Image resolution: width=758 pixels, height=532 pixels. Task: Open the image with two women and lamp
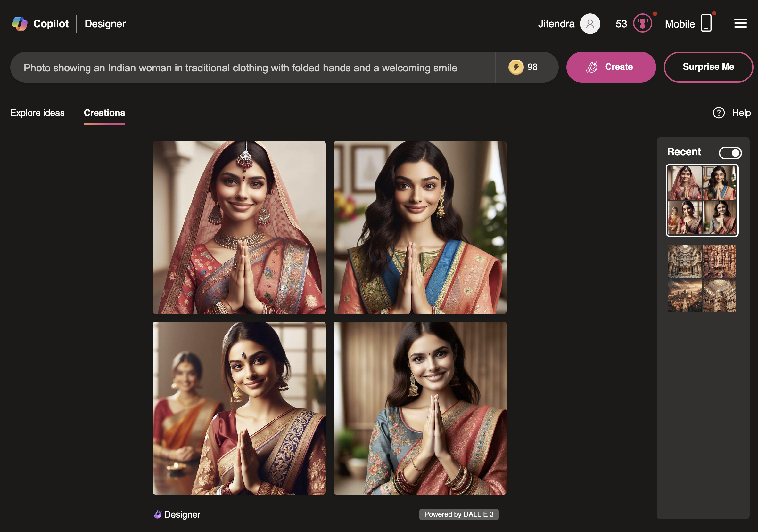coord(239,408)
